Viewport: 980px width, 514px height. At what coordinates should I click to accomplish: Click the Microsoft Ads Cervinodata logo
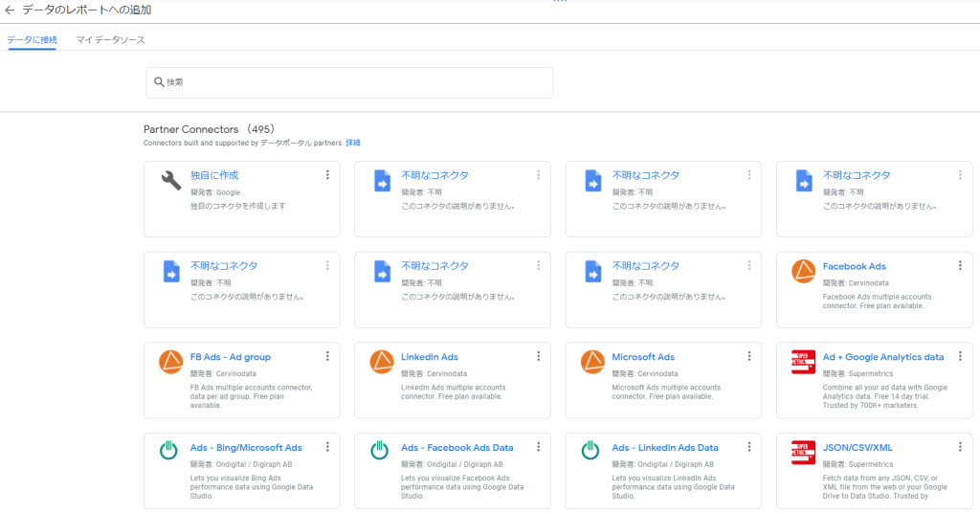[x=592, y=362]
